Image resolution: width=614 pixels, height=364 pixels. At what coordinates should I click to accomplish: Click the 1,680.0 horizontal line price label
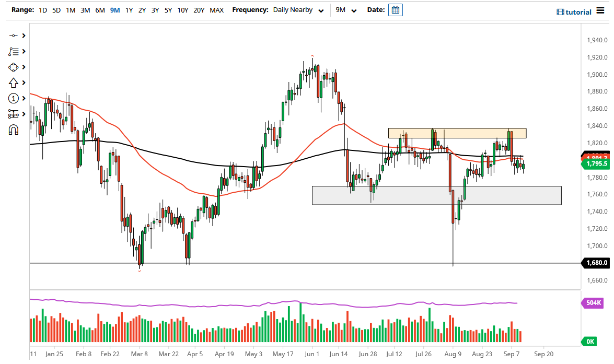point(596,263)
